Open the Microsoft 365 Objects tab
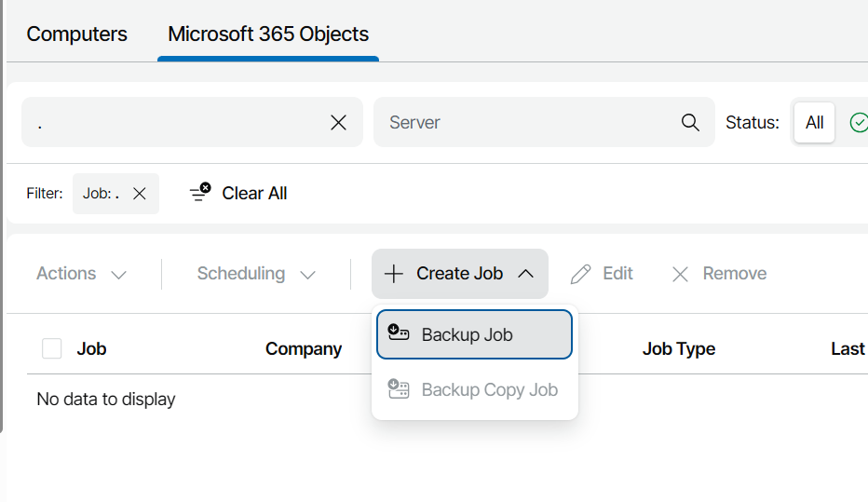868x502 pixels. click(268, 34)
